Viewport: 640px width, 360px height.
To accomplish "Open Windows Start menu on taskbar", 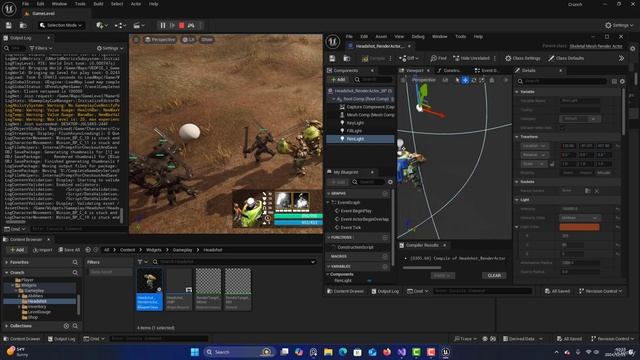I will (x=195, y=352).
